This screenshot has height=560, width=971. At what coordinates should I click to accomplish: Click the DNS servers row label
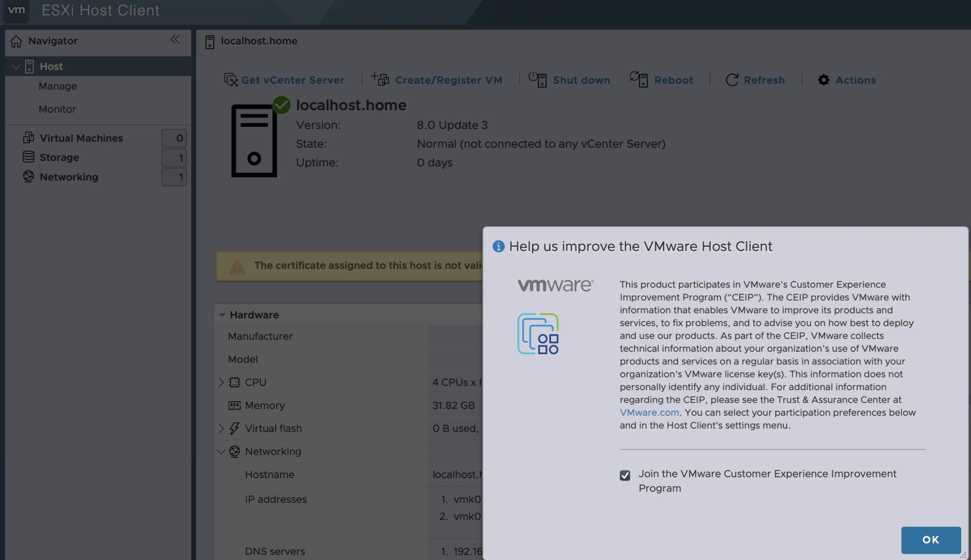click(275, 551)
